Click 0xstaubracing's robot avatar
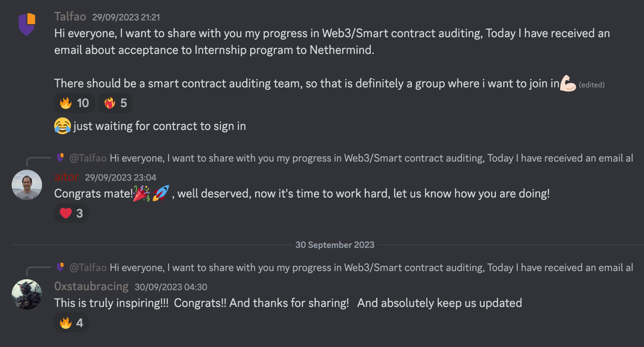This screenshot has height=347, width=644. [27, 294]
